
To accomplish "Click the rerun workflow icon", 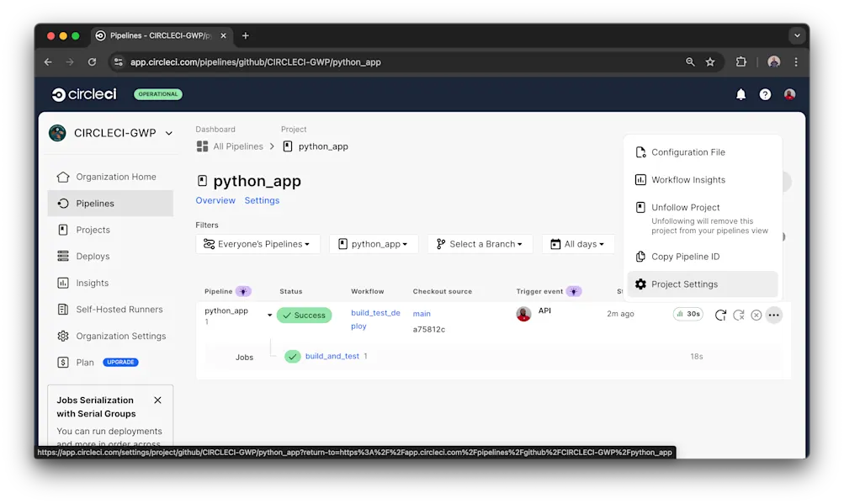I will 720,315.
